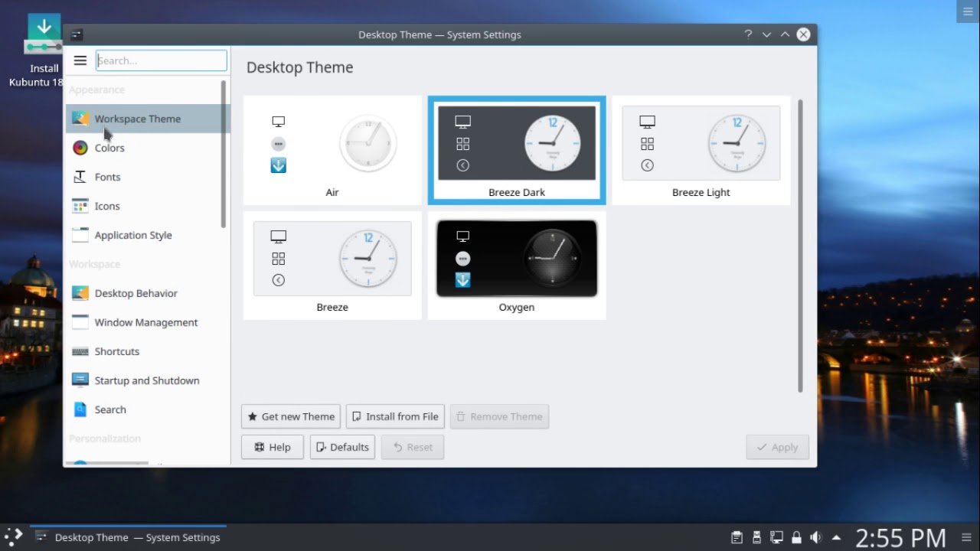This screenshot has width=980, height=551.
Task: Click the theme list vertical scrollbar
Action: [x=801, y=245]
